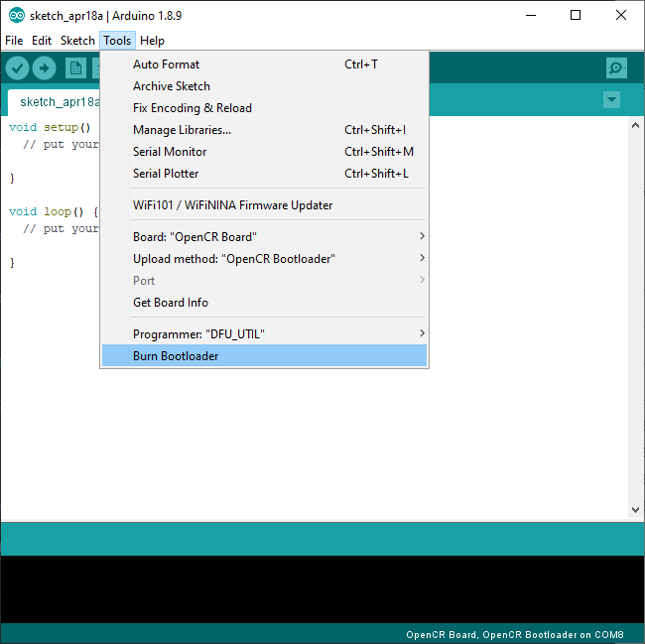Select Get Board Info
The image size is (645, 644).
coord(264,303)
